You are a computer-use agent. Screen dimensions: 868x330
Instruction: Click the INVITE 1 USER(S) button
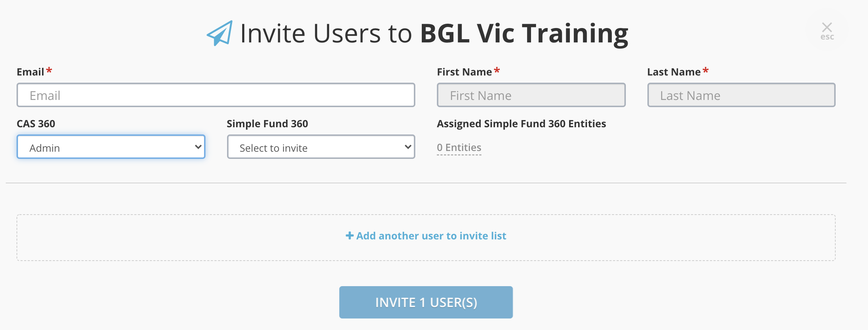[x=426, y=302]
